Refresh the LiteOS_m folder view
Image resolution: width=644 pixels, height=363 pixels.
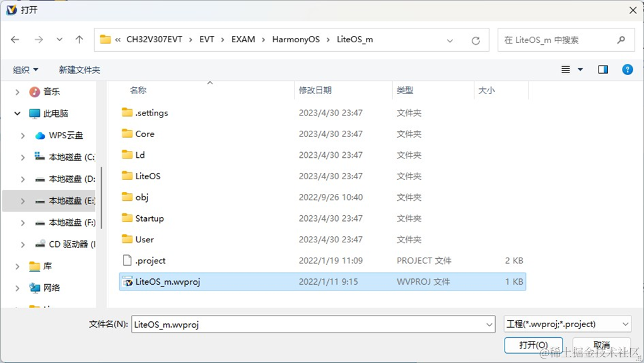[476, 40]
